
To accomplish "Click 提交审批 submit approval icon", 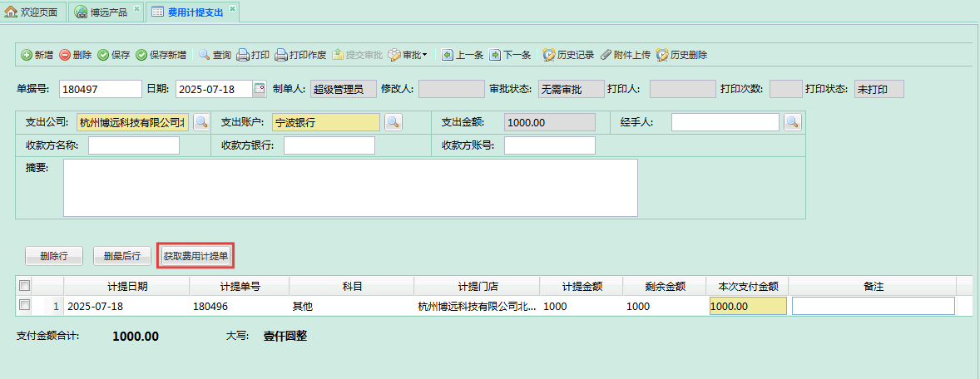I will pyautogui.click(x=338, y=55).
